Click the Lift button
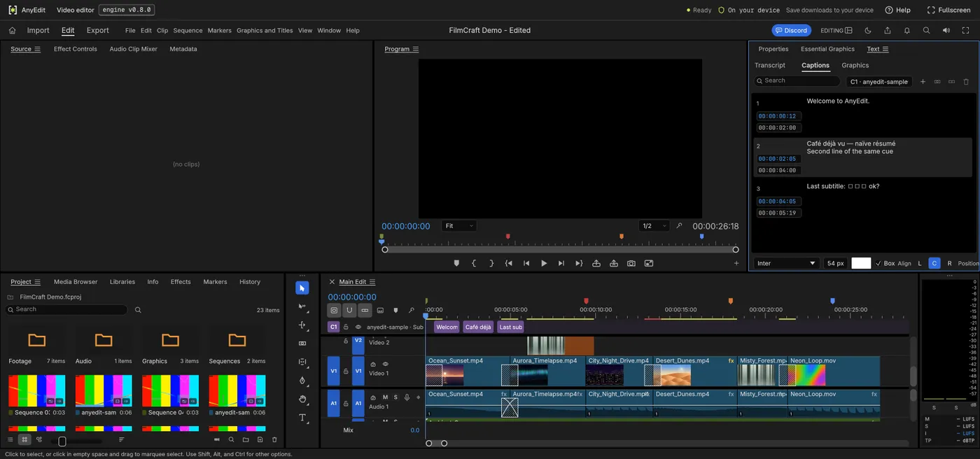The image size is (980, 459). pos(596,263)
